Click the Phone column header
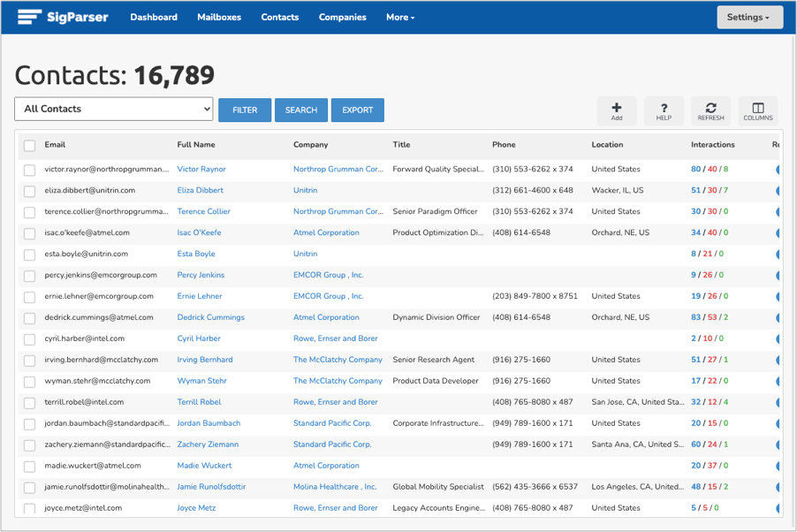This screenshot has width=797, height=532. tap(504, 144)
